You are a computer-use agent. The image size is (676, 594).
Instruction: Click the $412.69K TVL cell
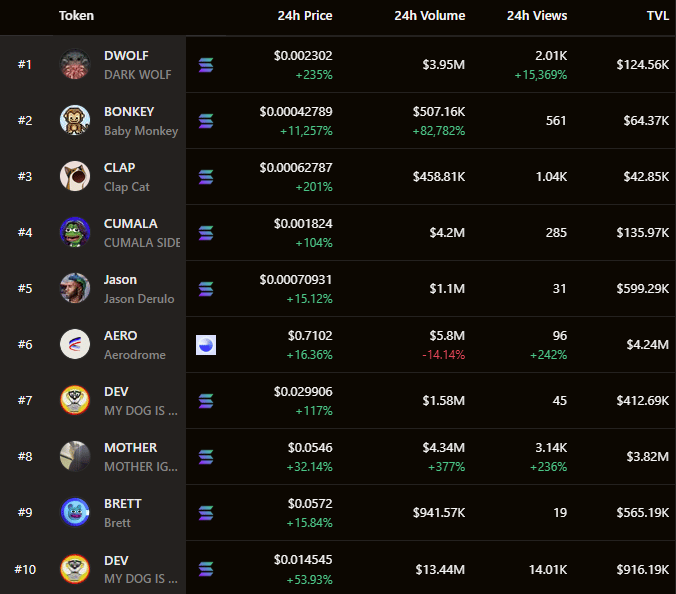click(x=642, y=400)
